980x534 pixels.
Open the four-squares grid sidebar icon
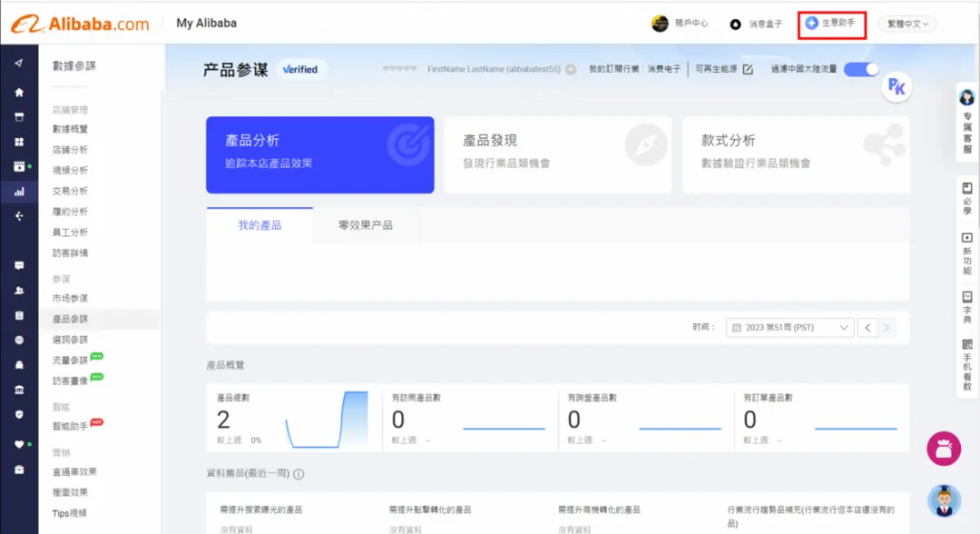click(x=19, y=142)
